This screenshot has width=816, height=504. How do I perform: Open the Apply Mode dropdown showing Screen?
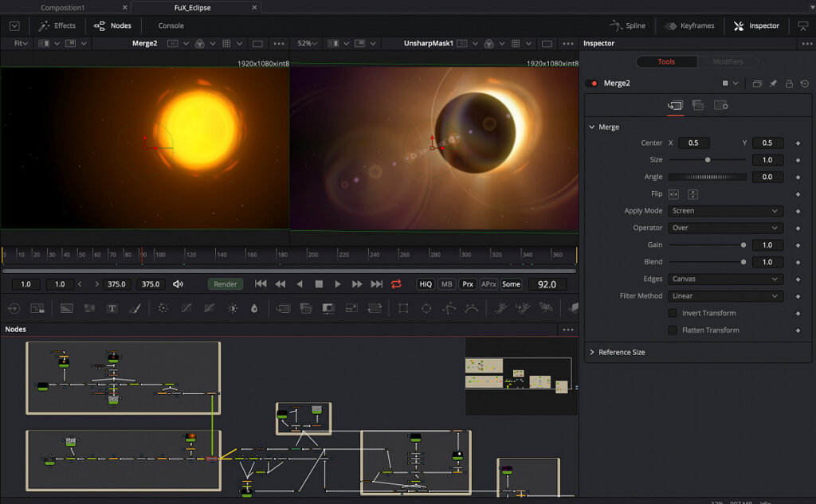[725, 210]
